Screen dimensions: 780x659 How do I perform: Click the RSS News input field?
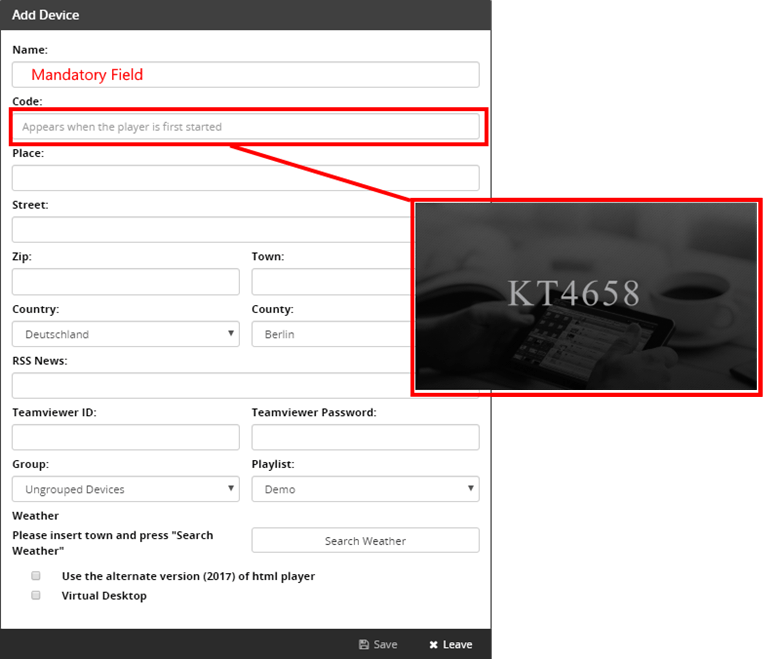211,385
